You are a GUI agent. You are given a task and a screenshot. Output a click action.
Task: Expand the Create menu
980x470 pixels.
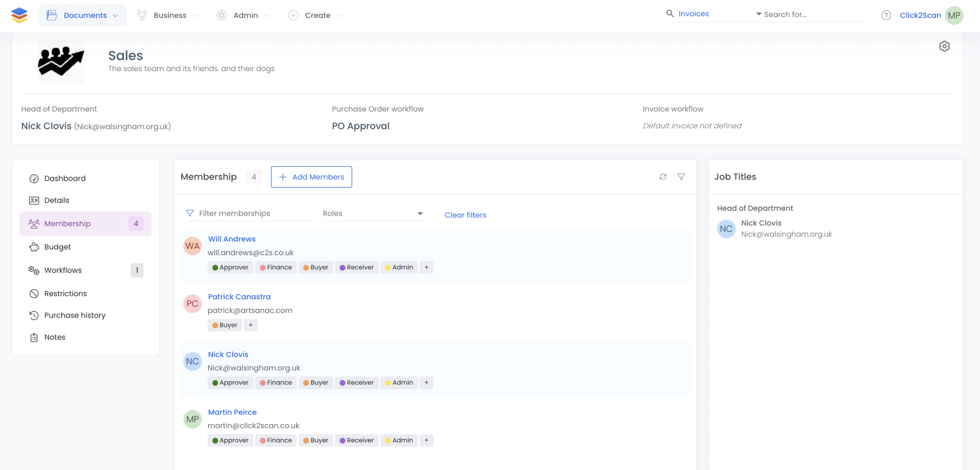point(315,15)
